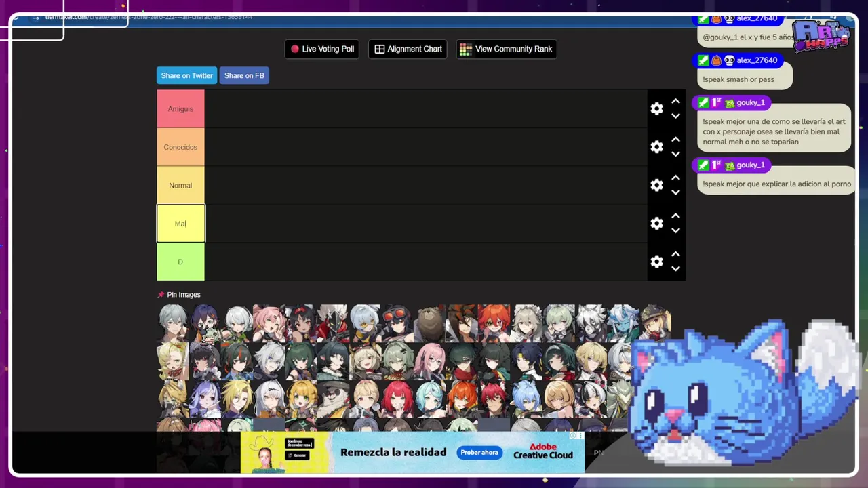Move the Normal tier row up
Viewport: 868px width, 488px height.
(x=675, y=178)
